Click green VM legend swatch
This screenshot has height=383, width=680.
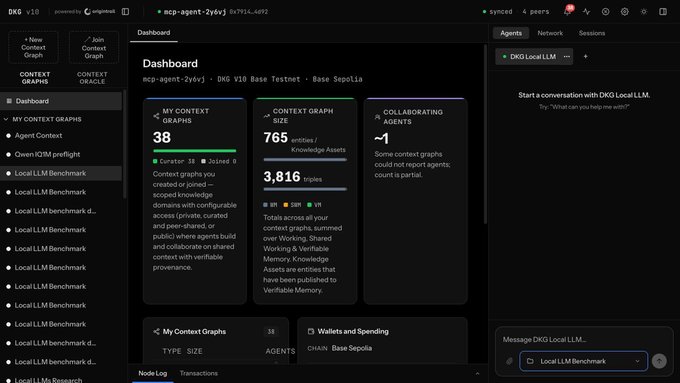pos(310,205)
